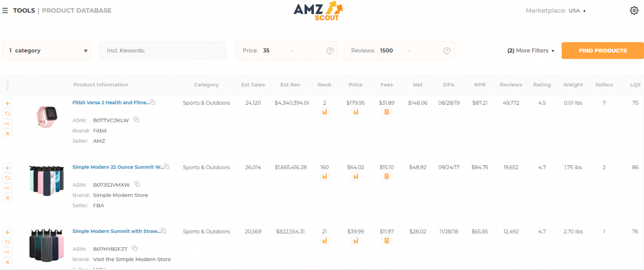Open Fitbit Versa 2 Health product link
Image resolution: width=644 pixels, height=270 pixels.
coord(111,102)
